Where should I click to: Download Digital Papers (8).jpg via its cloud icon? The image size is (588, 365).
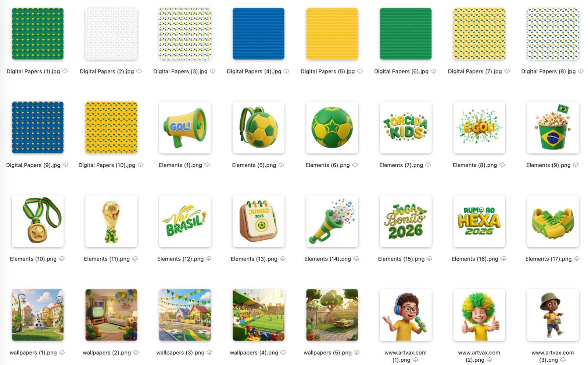click(x=581, y=71)
